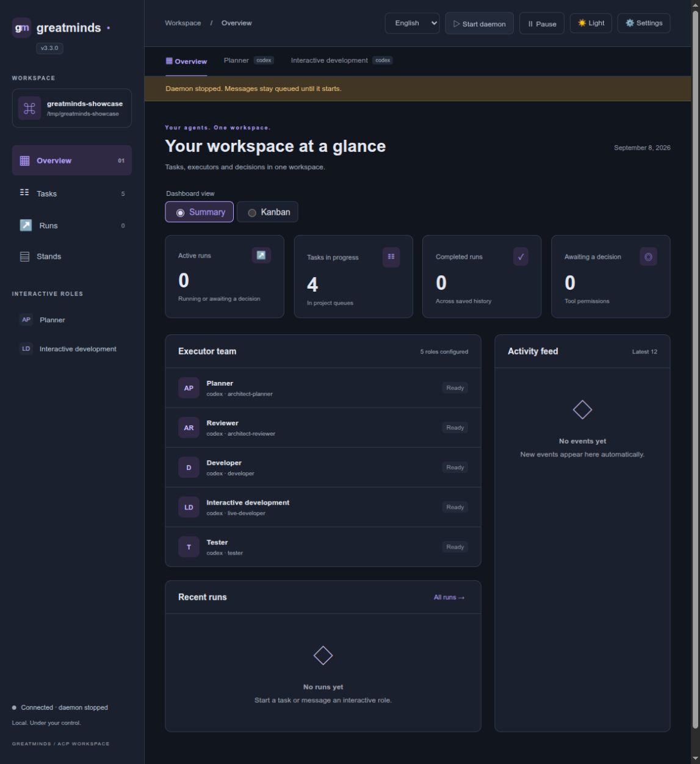
Task: Switch to the Overview tab
Action: (186, 61)
